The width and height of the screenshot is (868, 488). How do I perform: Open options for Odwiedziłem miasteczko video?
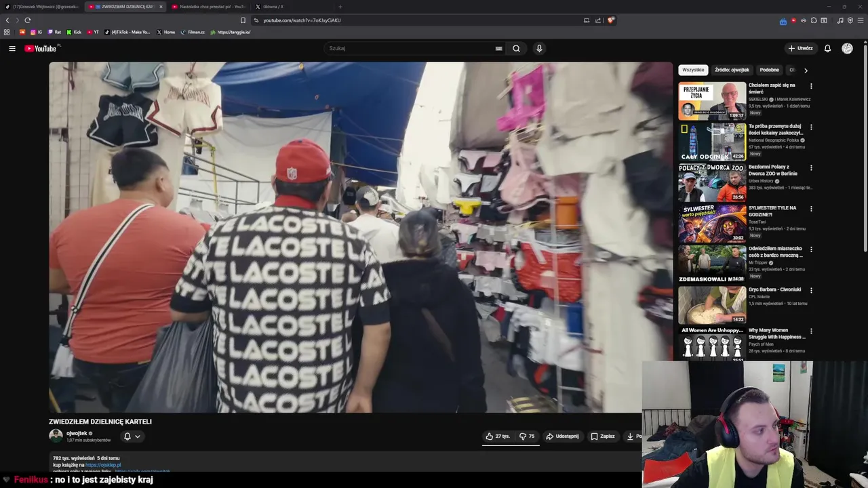point(811,249)
